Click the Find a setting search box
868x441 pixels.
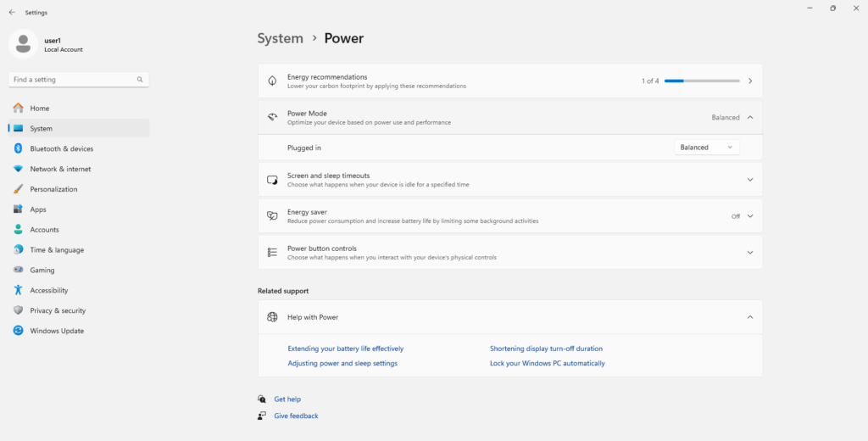(72, 80)
